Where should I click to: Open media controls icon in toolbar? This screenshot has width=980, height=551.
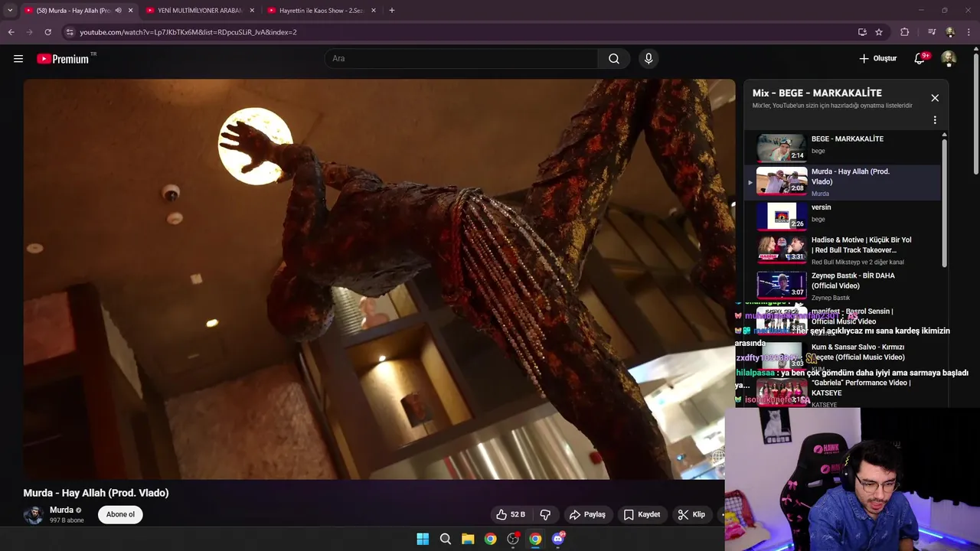coord(932,32)
